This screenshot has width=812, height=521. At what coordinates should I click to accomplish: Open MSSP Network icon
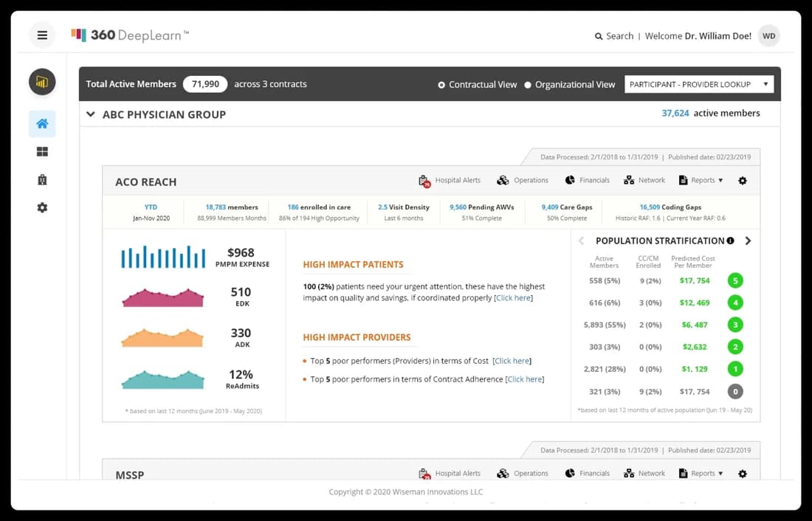629,473
